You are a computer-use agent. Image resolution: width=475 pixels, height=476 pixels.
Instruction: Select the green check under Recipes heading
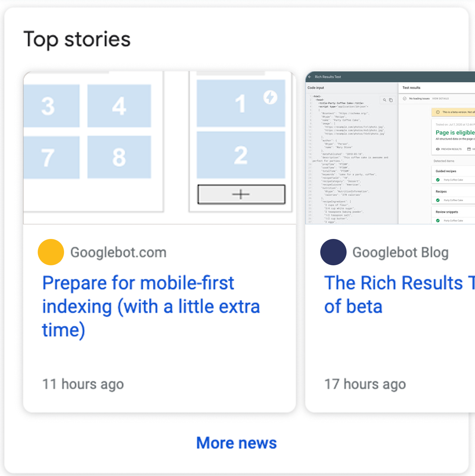(438, 200)
